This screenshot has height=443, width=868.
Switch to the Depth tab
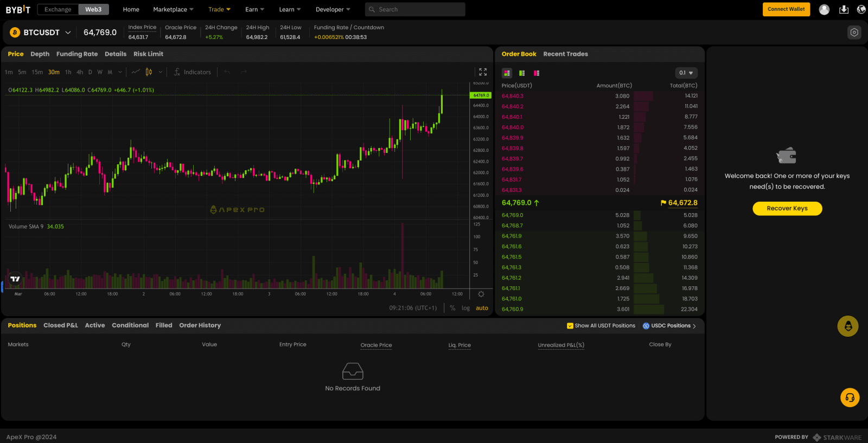(40, 54)
